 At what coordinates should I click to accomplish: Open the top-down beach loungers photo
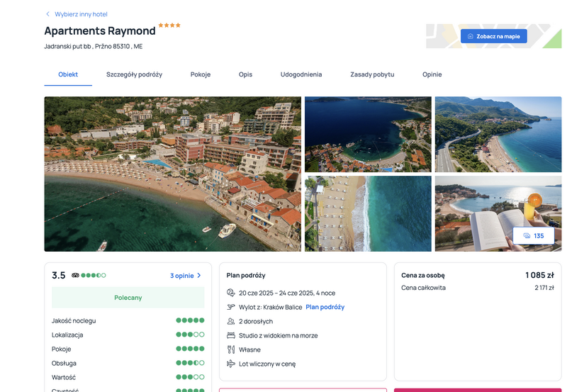pos(368,213)
